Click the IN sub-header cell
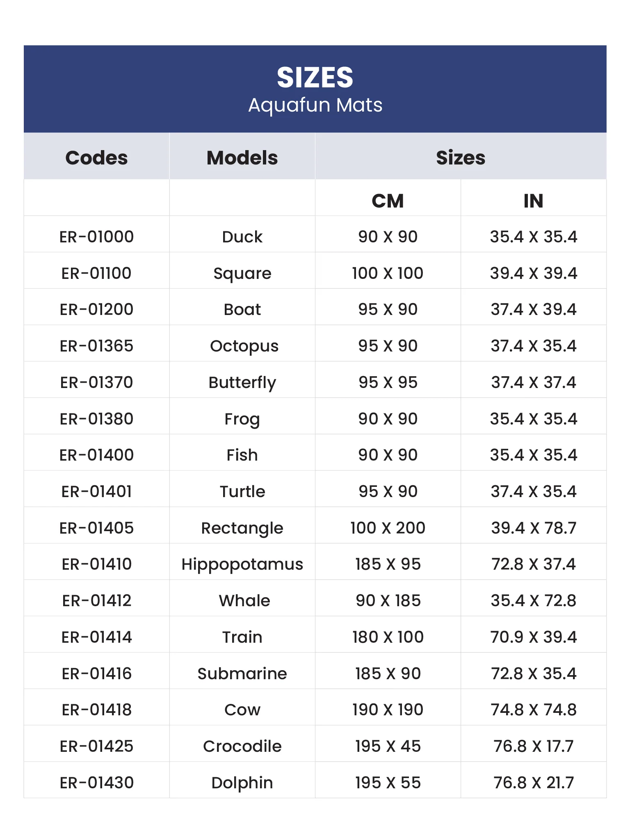Image resolution: width=630 pixels, height=840 pixels. [x=533, y=201]
